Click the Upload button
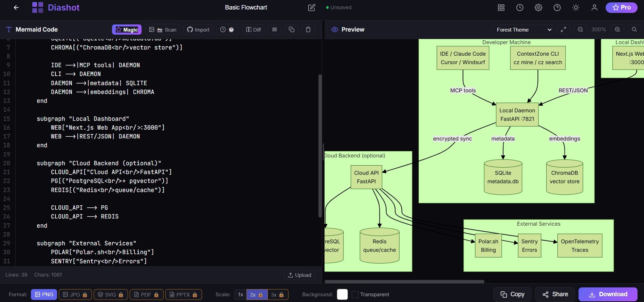The width and height of the screenshot is (644, 302). click(x=299, y=275)
